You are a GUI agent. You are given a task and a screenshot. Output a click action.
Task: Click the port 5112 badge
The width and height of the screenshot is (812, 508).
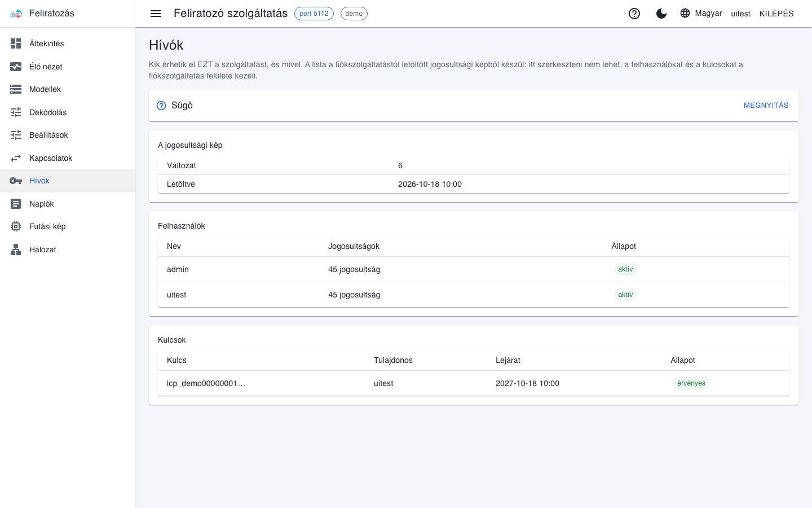coord(314,14)
